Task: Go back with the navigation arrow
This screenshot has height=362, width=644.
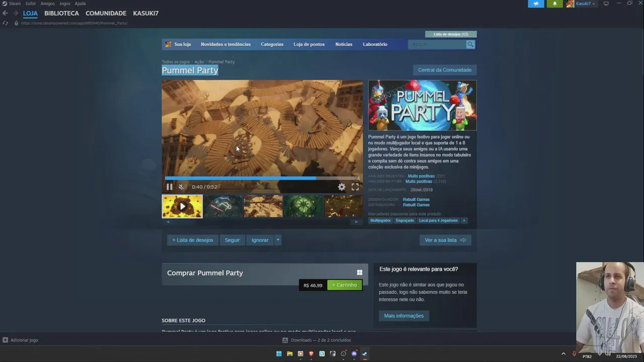Action: pos(5,13)
